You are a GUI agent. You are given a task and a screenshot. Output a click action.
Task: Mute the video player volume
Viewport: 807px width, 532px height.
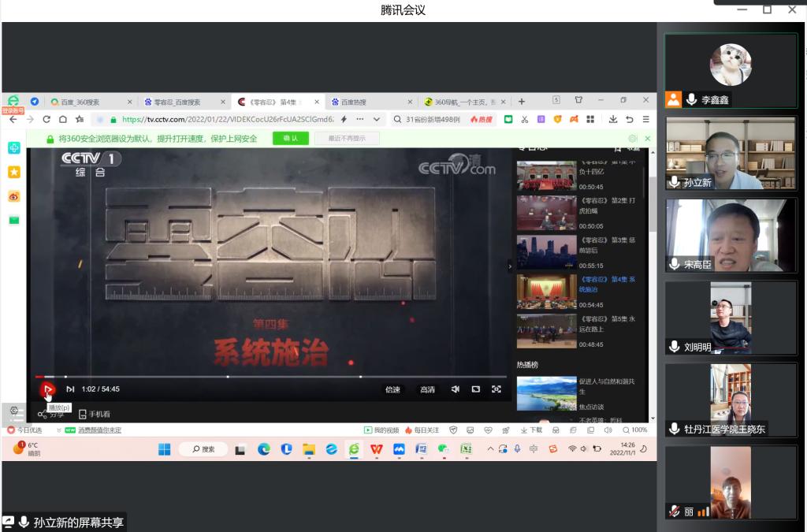coord(456,389)
